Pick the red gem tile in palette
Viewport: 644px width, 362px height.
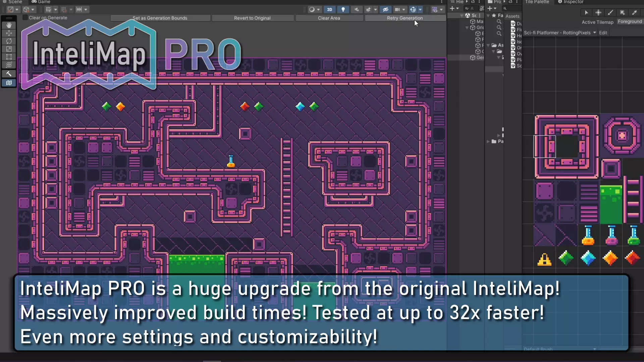pos(633,258)
